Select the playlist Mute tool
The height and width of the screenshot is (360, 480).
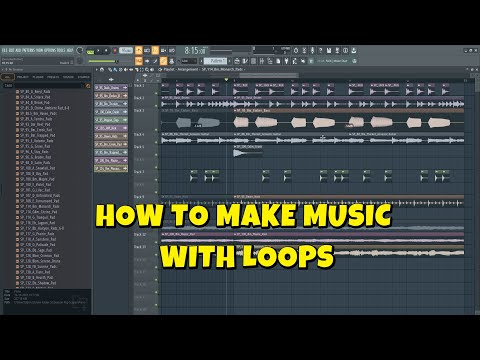pyautogui.click(x=126, y=69)
